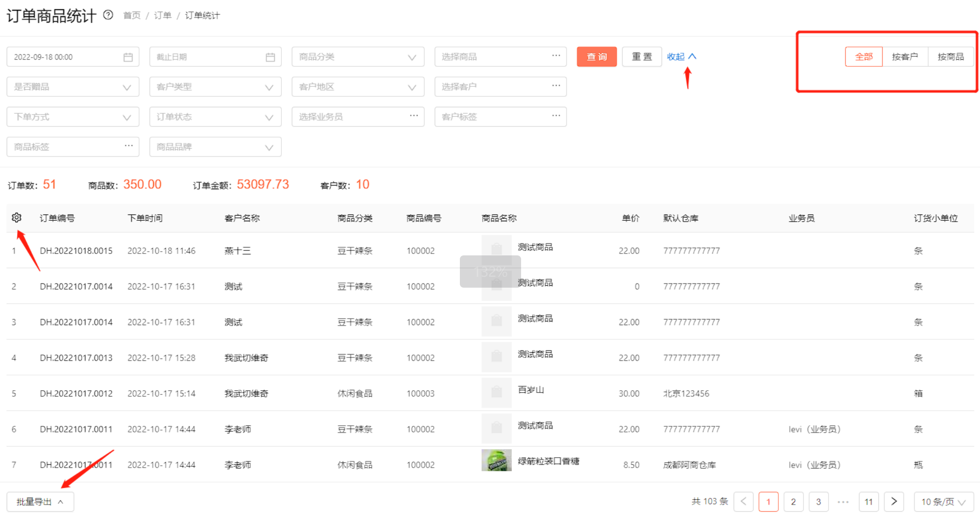
Task: Click ellipsis icon in 客户标签 field
Action: pos(556,115)
